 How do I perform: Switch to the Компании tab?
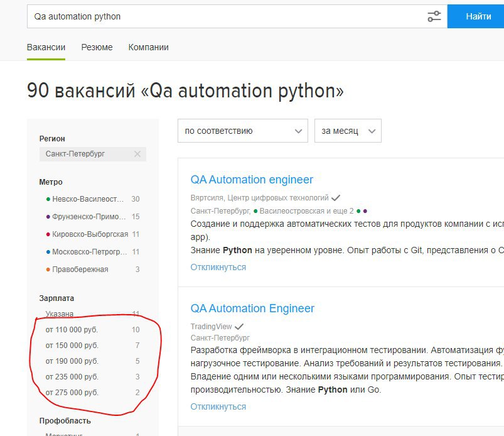(148, 47)
